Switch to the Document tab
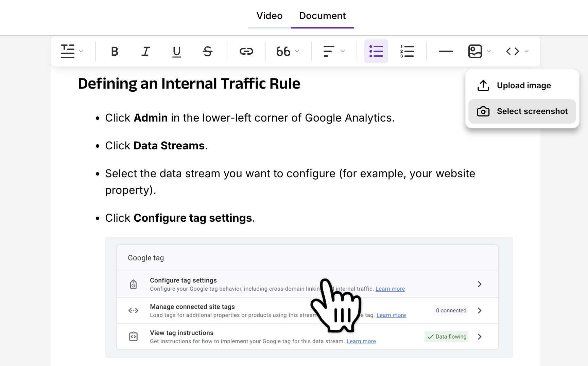Viewport: 588px width, 366px height. 322,16
